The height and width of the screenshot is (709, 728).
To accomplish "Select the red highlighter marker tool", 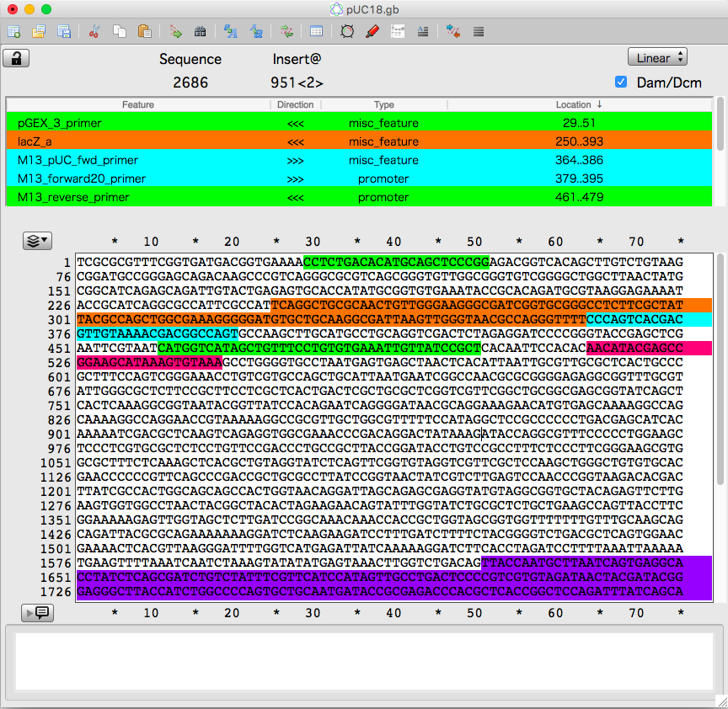I will click(372, 31).
